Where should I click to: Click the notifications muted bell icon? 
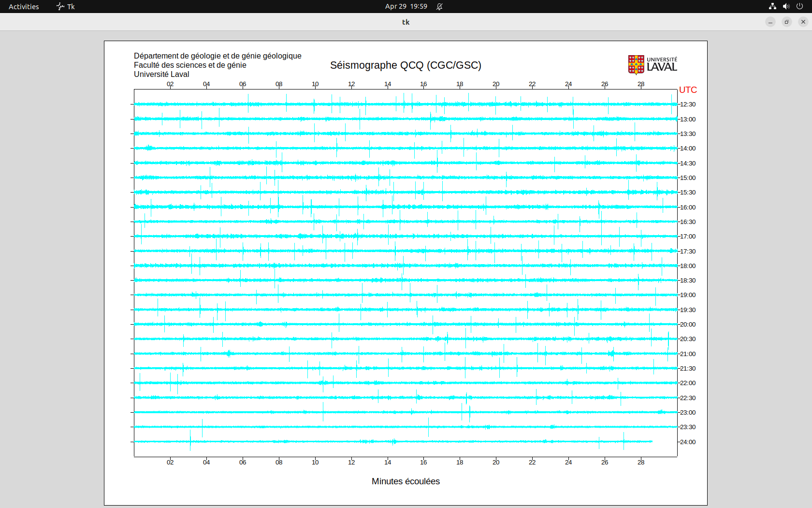pyautogui.click(x=439, y=6)
